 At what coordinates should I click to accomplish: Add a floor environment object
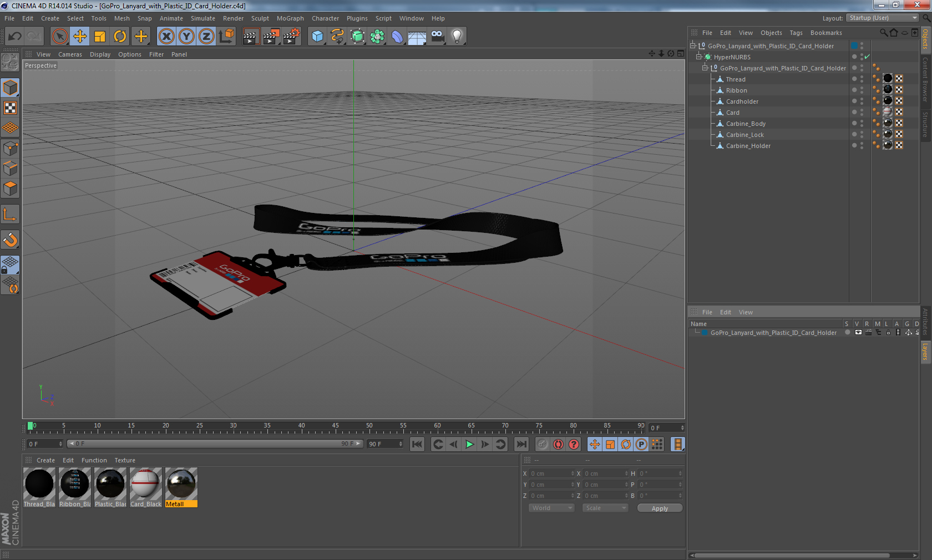tap(417, 37)
